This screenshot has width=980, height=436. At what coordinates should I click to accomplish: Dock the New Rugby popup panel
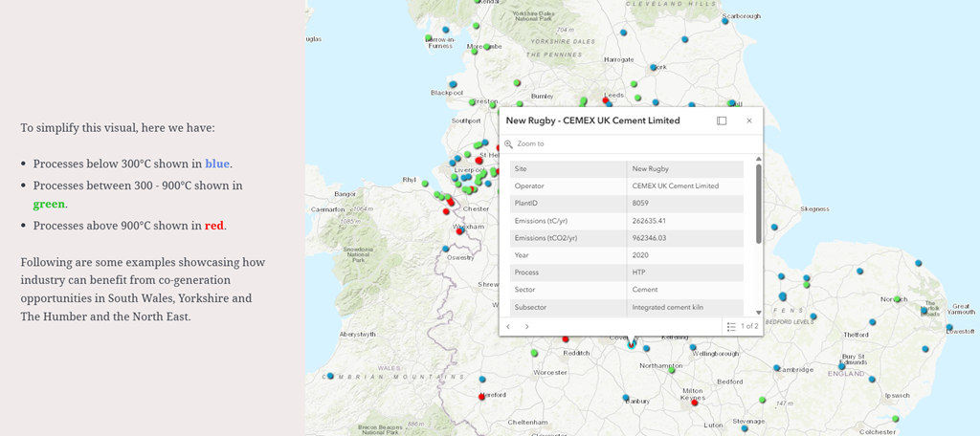click(x=722, y=120)
